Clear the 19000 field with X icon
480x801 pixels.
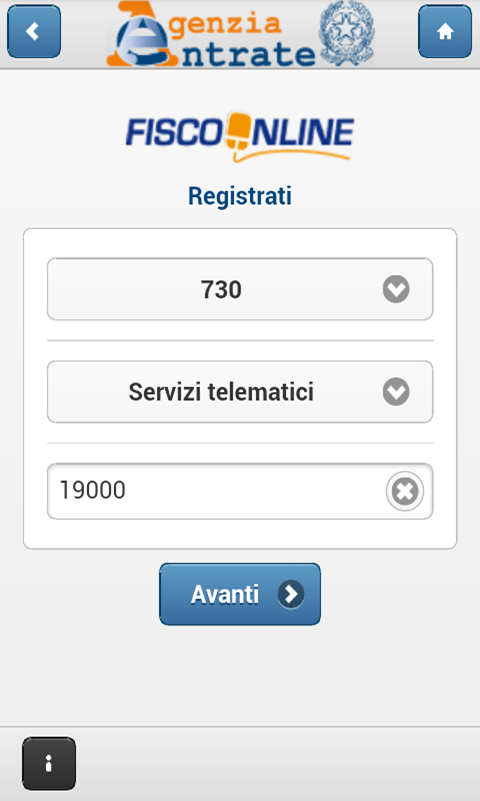[404, 491]
